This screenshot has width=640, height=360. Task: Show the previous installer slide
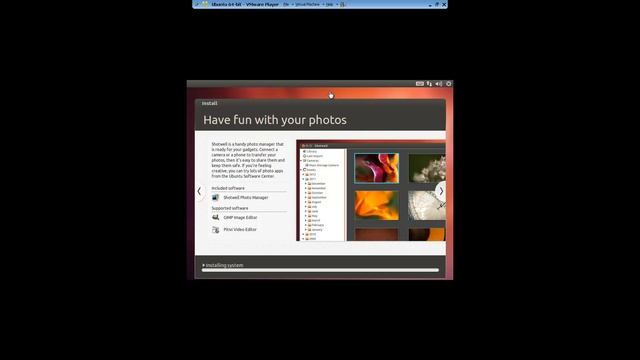(199, 191)
